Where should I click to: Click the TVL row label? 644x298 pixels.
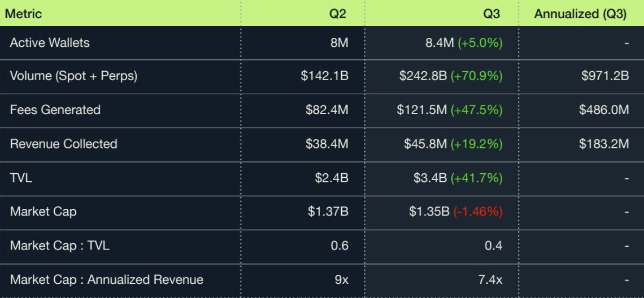[21, 178]
